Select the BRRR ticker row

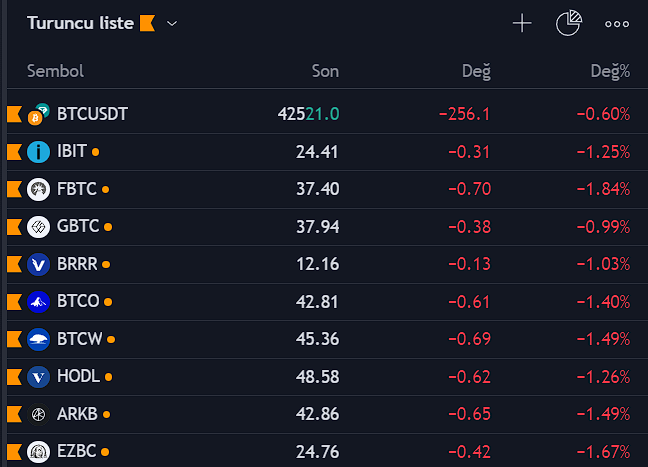[x=78, y=264]
